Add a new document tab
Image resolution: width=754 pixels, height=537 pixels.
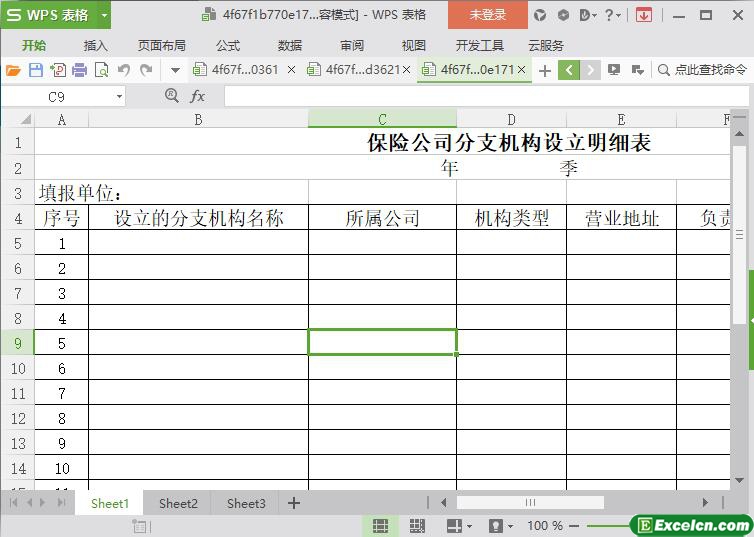pos(545,71)
